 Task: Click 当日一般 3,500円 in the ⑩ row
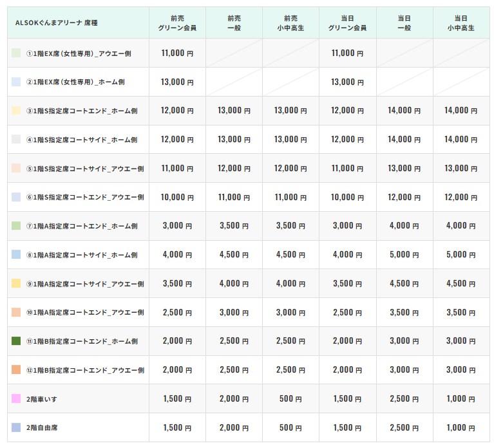coord(404,313)
